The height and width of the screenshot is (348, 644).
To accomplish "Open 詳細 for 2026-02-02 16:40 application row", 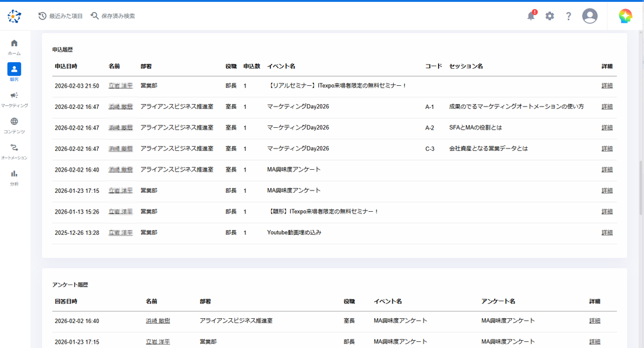I will (x=607, y=170).
